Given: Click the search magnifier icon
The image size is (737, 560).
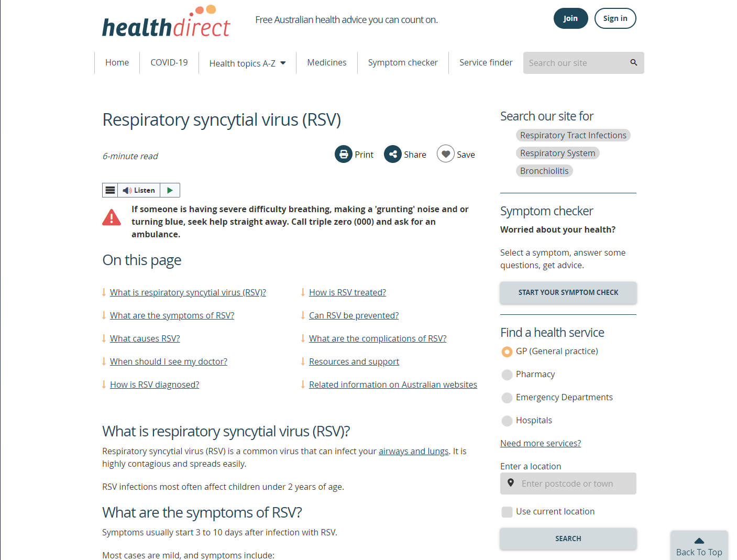Looking at the screenshot, I should [634, 63].
